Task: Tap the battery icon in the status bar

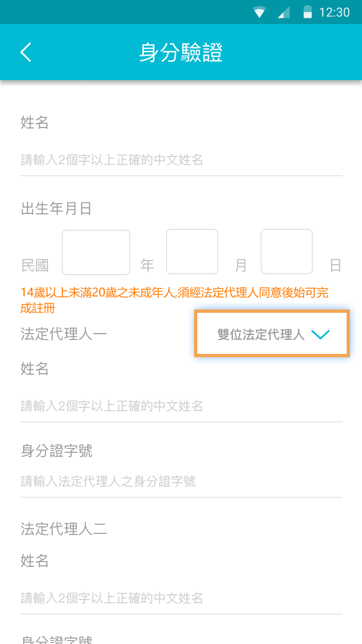Action: (308, 12)
